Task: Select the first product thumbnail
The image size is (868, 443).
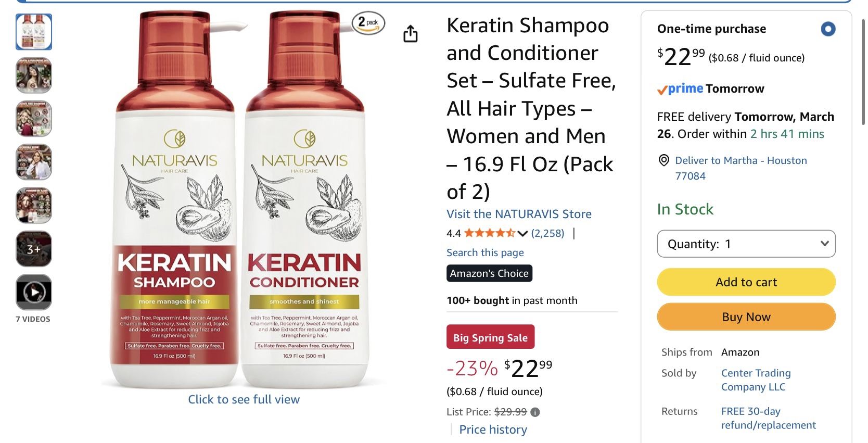Action: point(34,32)
